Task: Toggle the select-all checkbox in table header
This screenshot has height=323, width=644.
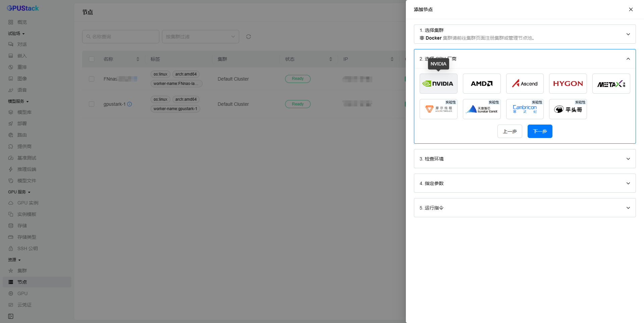Action: [x=92, y=59]
